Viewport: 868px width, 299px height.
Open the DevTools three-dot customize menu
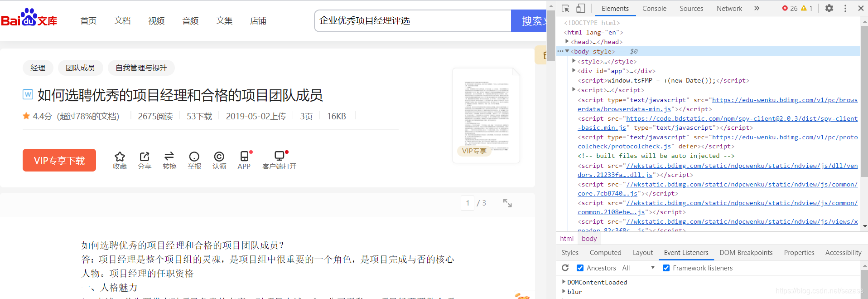click(845, 8)
